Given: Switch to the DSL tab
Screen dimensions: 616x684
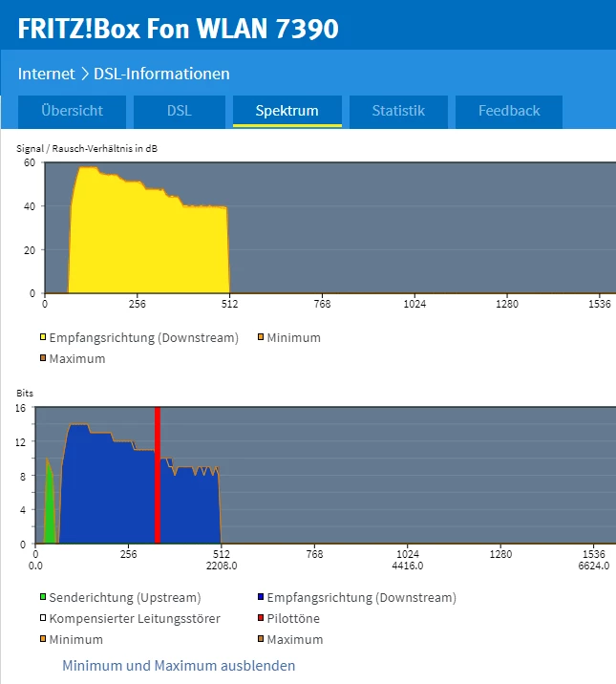Looking at the screenshot, I should [180, 111].
